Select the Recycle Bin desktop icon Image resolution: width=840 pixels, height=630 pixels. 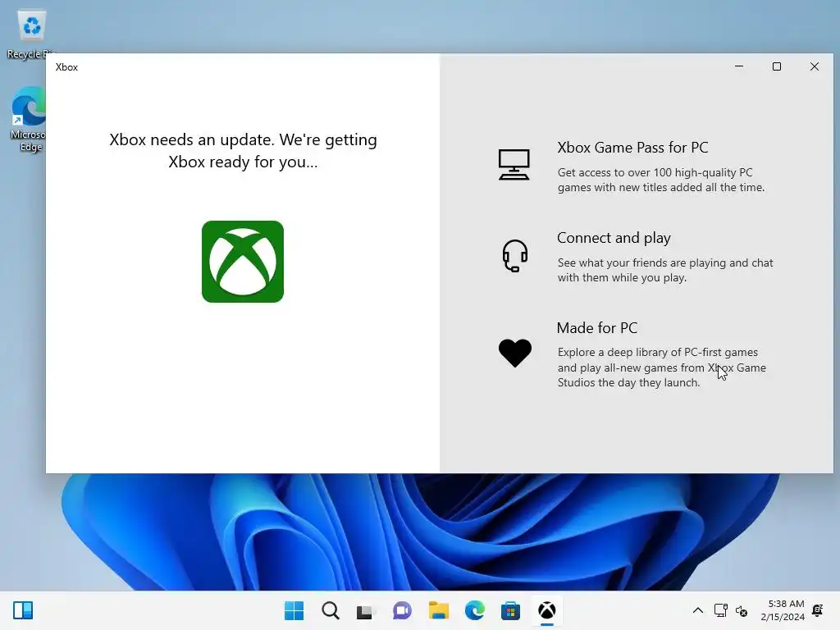pyautogui.click(x=31, y=34)
